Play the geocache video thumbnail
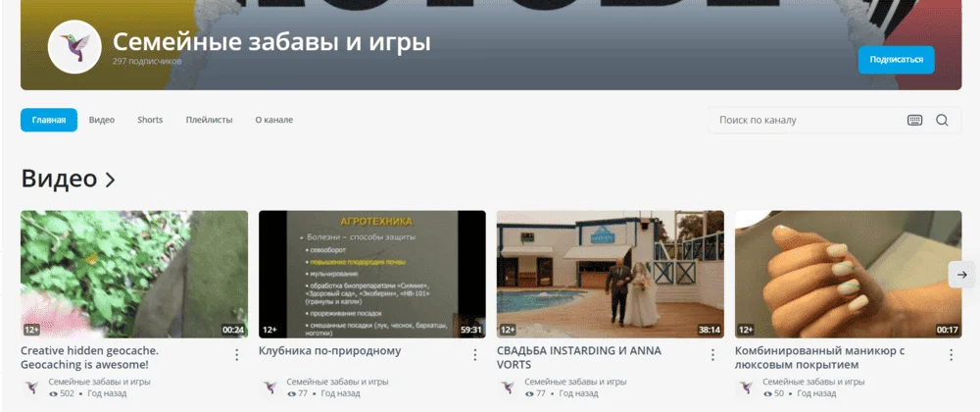 click(134, 275)
